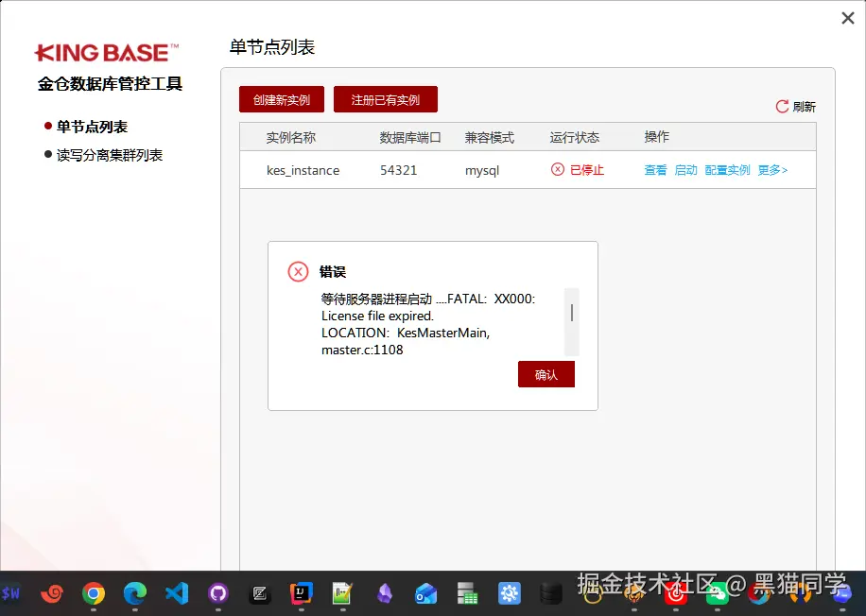Click the stopped status icon for kes_instance
The height and width of the screenshot is (616, 866).
pyautogui.click(x=558, y=169)
